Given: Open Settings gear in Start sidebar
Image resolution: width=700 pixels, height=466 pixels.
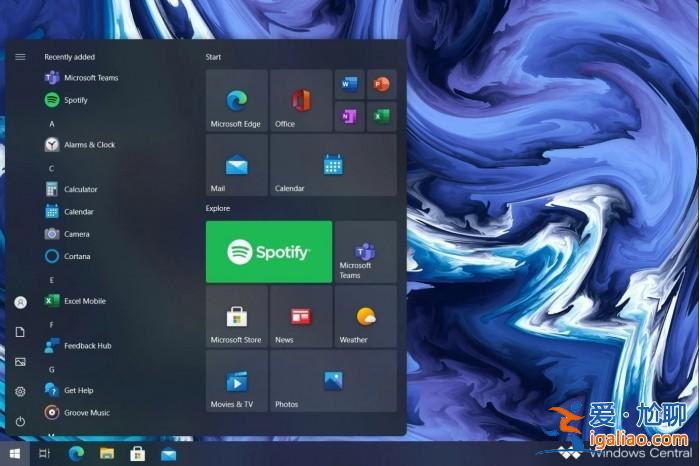Looking at the screenshot, I should click(20, 391).
